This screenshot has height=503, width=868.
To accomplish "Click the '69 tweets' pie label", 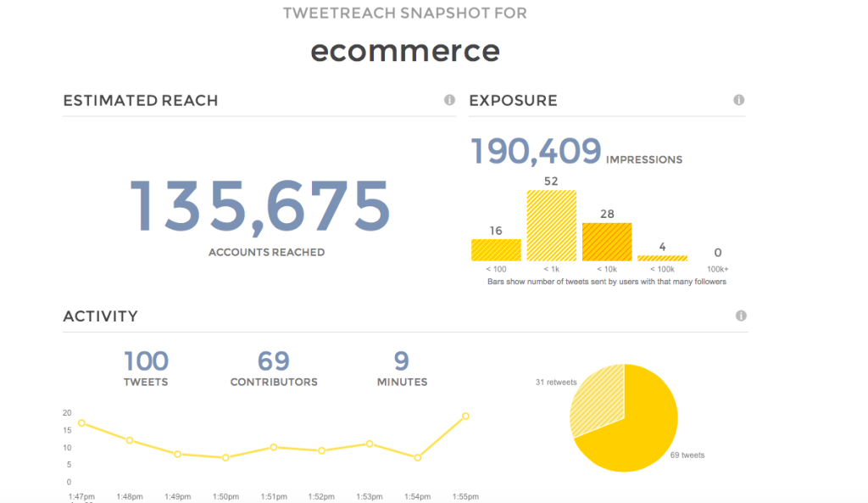I will [x=687, y=455].
